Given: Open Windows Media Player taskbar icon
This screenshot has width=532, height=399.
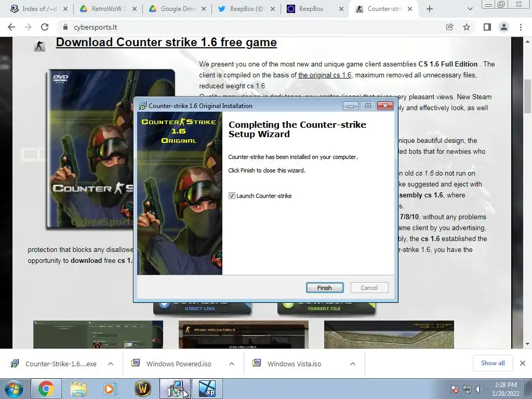Looking at the screenshot, I should click(x=110, y=389).
